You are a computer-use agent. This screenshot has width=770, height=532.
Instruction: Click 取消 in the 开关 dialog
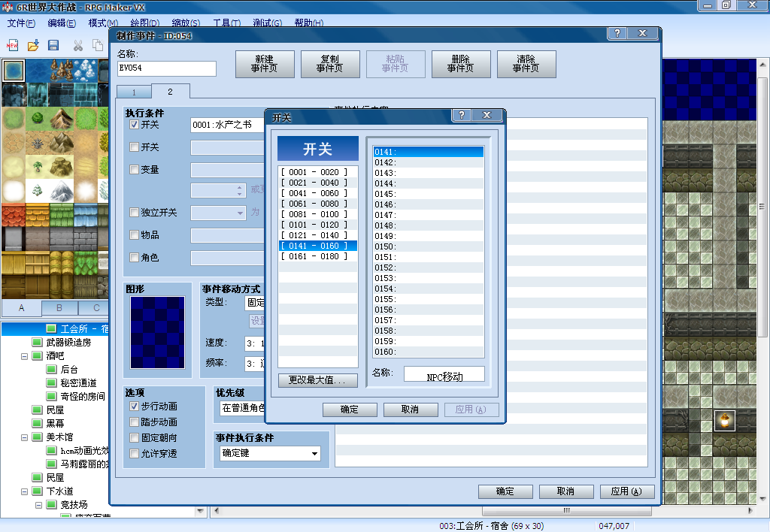tap(410, 410)
